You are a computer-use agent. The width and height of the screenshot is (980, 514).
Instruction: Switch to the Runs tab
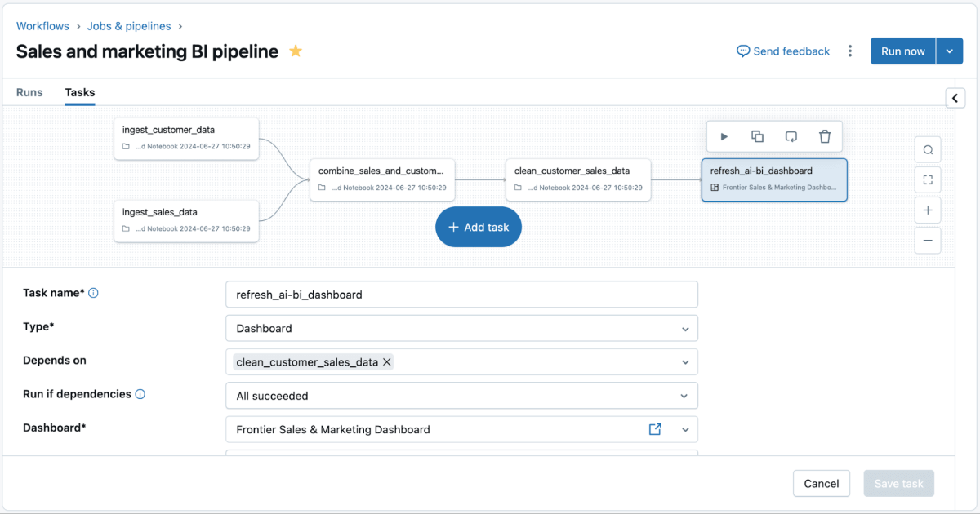tap(29, 92)
